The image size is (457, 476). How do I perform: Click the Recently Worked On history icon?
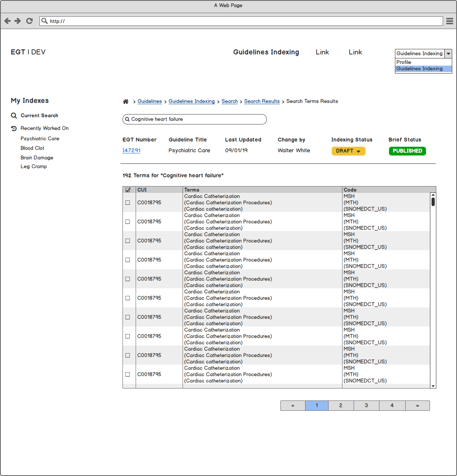pyautogui.click(x=14, y=128)
